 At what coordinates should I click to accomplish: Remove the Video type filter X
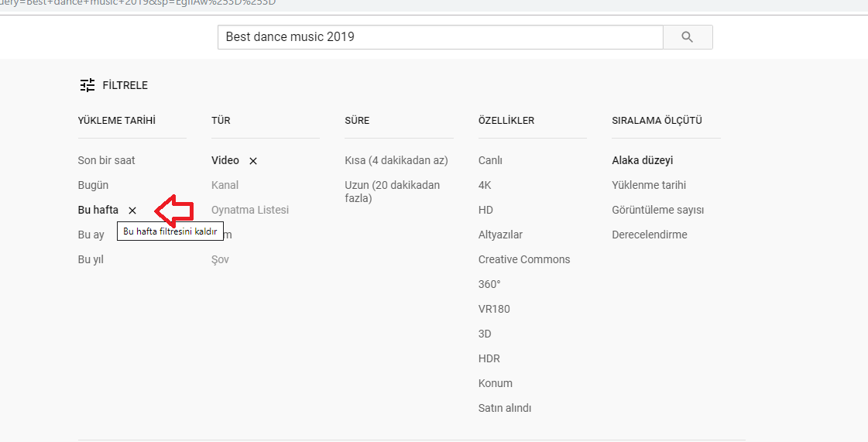pyautogui.click(x=253, y=161)
